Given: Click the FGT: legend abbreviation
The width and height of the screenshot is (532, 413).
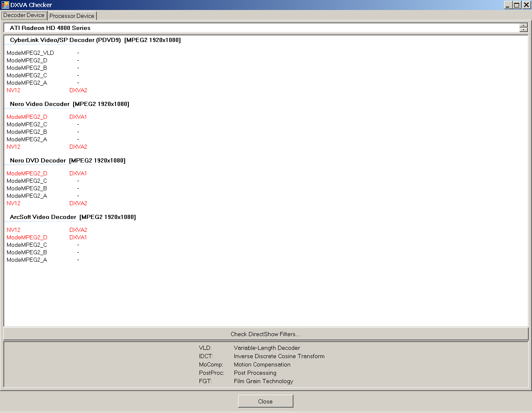Looking at the screenshot, I should click(206, 381).
